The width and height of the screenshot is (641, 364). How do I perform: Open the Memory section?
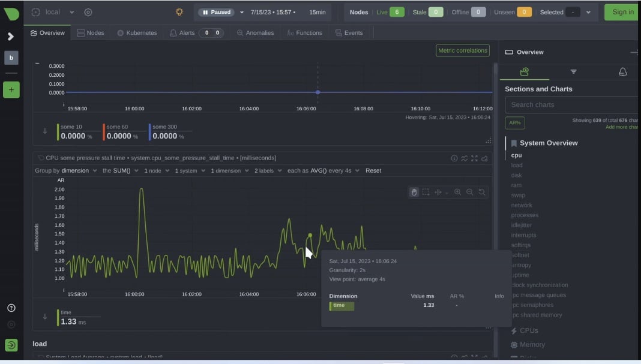532,345
